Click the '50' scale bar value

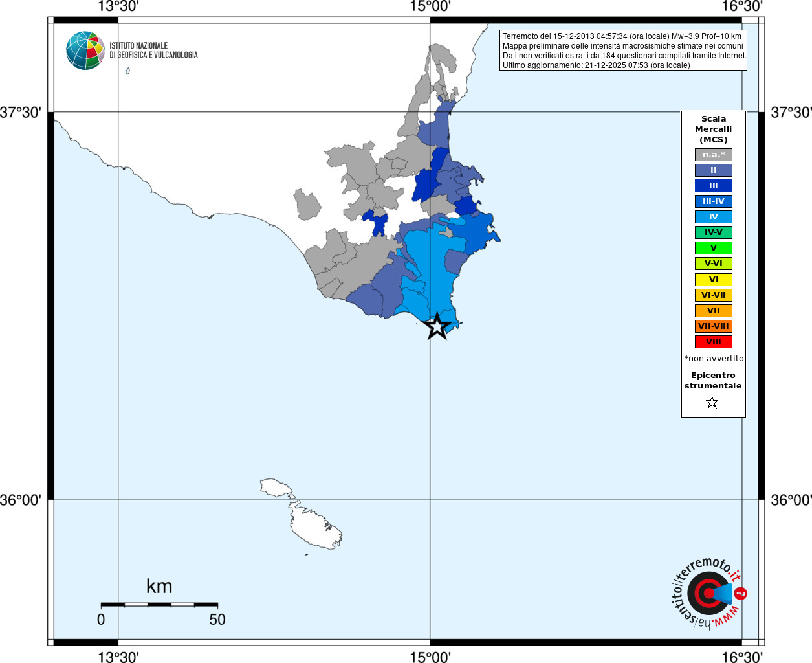click(217, 620)
